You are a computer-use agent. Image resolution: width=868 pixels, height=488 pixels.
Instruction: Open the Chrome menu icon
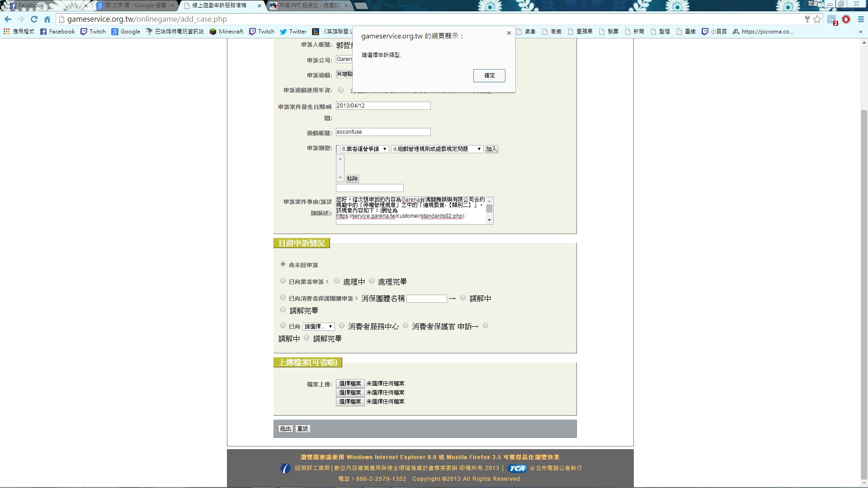click(861, 19)
